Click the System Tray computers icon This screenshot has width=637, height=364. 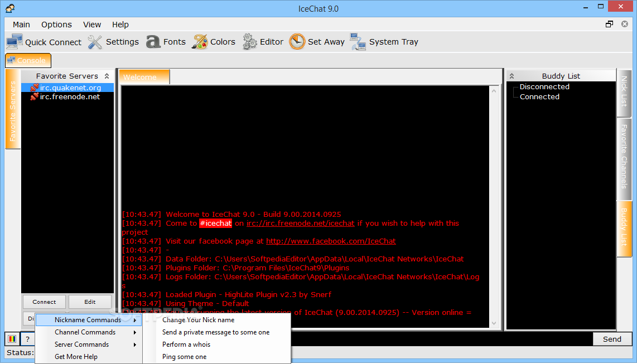point(358,42)
